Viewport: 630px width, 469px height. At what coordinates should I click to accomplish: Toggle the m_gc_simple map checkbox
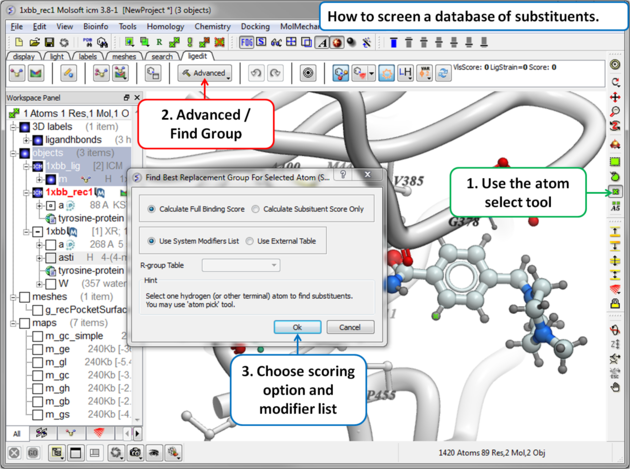(x=37, y=335)
